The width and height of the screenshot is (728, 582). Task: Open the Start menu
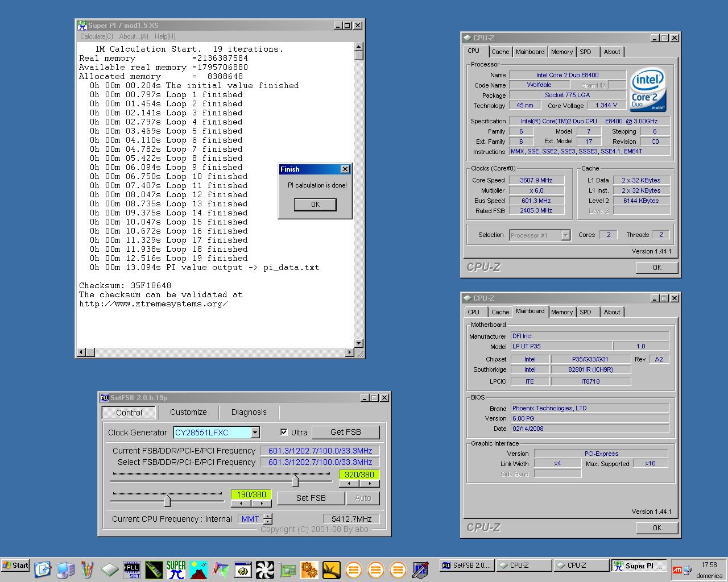[x=15, y=566]
